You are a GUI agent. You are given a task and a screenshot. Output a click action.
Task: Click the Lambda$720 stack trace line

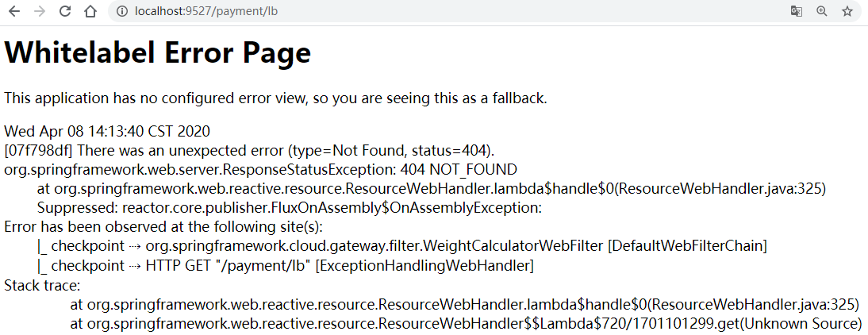click(x=466, y=323)
